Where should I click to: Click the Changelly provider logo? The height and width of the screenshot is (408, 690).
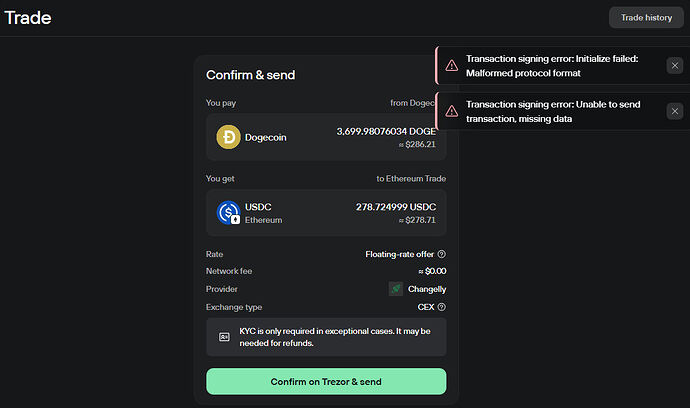[396, 289]
